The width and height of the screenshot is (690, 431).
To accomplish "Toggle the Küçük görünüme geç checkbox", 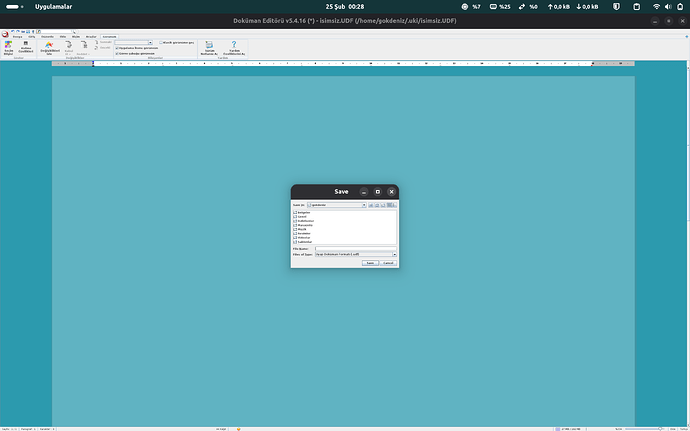I will coord(159,41).
